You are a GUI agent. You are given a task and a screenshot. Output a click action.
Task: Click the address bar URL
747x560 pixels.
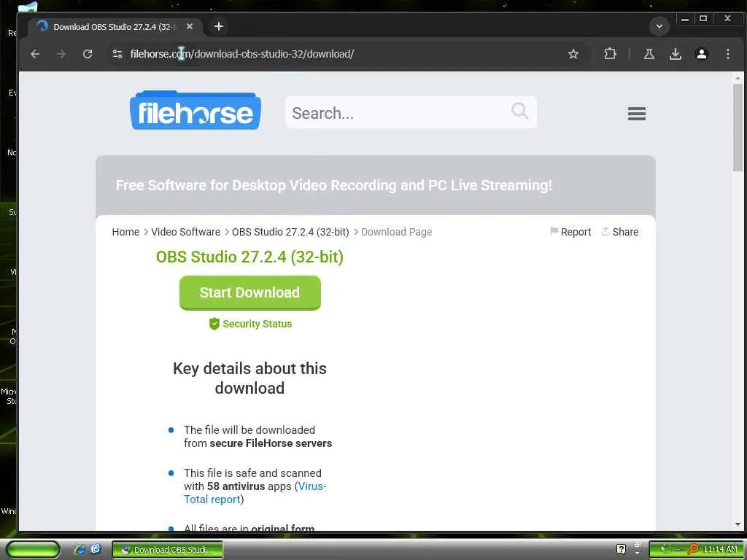(x=242, y=54)
